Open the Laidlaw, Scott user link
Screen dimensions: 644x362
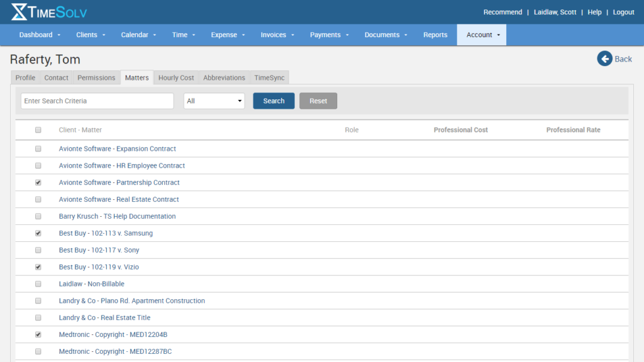click(555, 13)
